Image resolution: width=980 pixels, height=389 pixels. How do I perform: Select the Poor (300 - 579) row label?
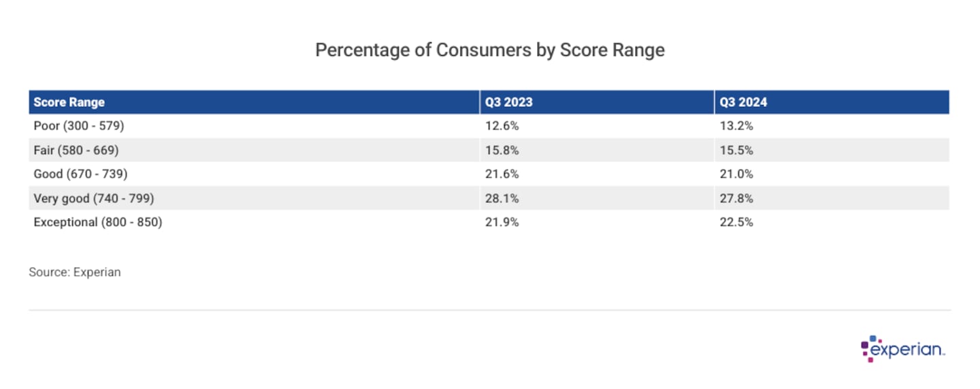tap(79, 126)
